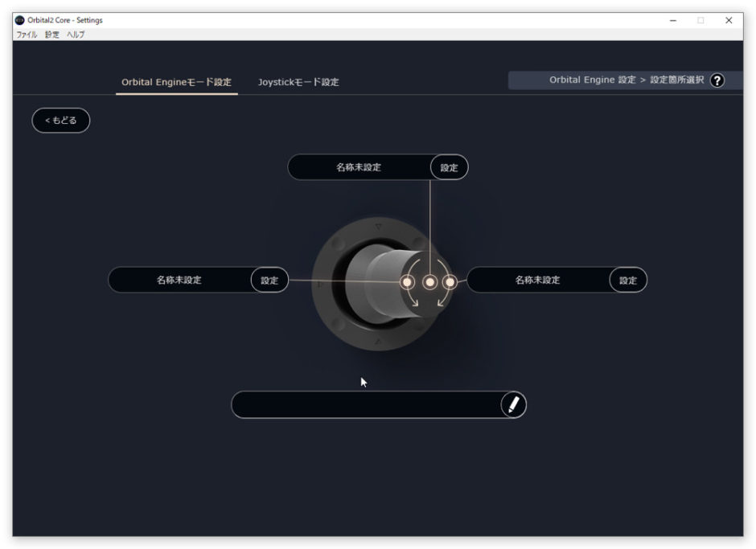Go back with the もどる button
This screenshot has height=549, width=756.
[61, 121]
